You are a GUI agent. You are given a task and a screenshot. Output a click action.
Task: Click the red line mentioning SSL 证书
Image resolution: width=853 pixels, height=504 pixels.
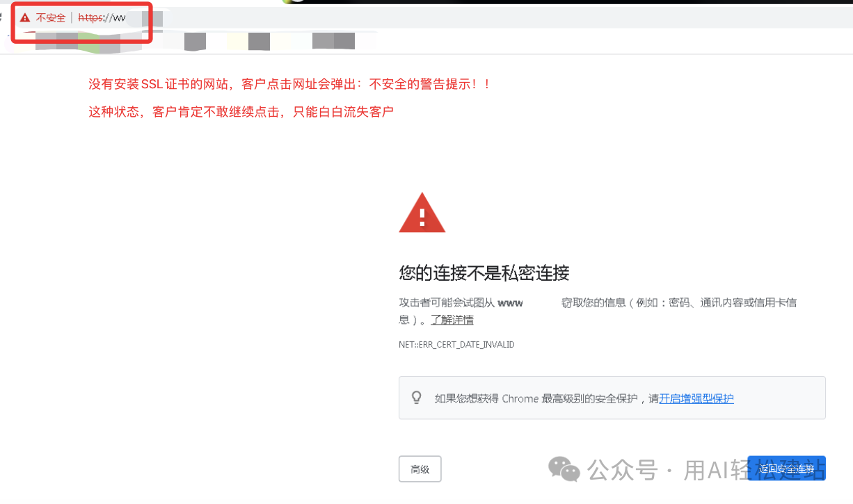point(290,84)
